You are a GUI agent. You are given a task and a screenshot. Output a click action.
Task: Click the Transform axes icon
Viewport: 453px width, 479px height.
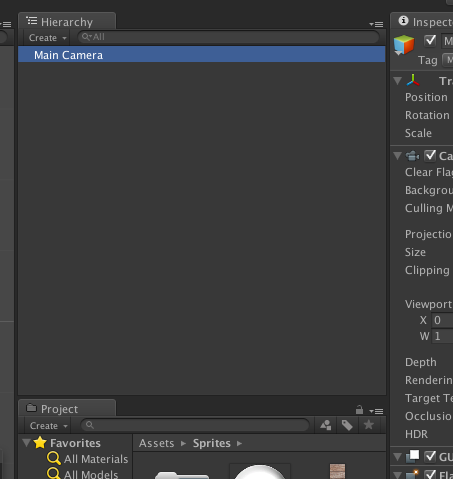tap(413, 81)
